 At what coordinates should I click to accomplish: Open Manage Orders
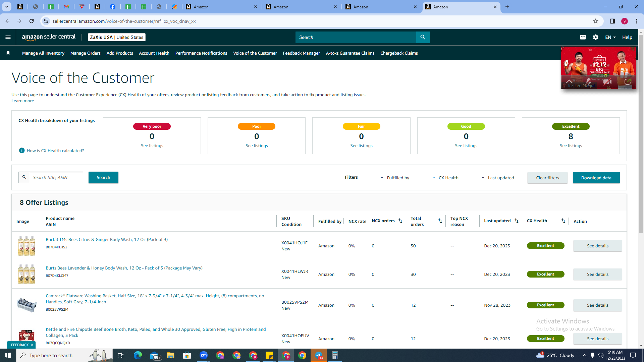(86, 53)
